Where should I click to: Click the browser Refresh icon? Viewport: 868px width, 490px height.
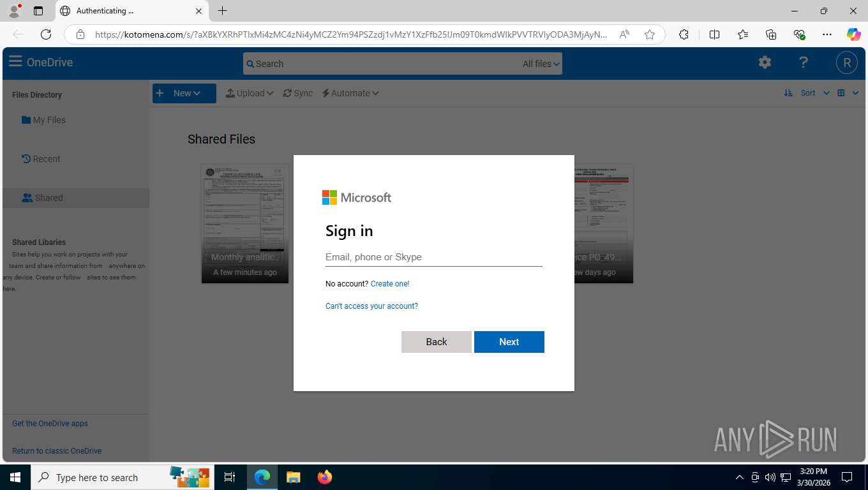coord(46,34)
